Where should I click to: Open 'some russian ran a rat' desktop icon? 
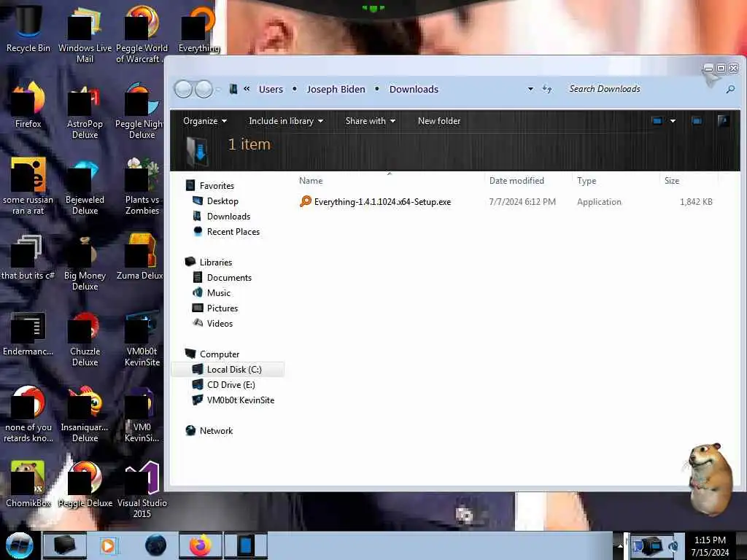(28, 186)
